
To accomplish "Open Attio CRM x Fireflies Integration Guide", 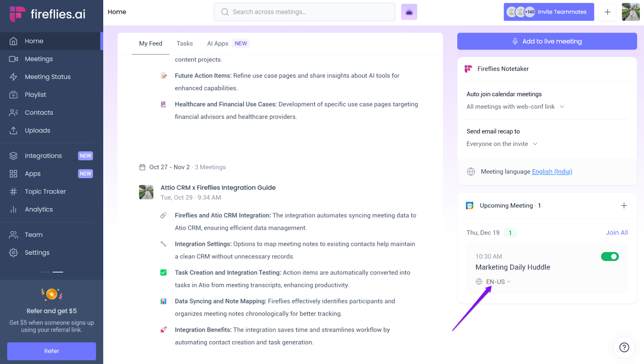I will 218,187.
